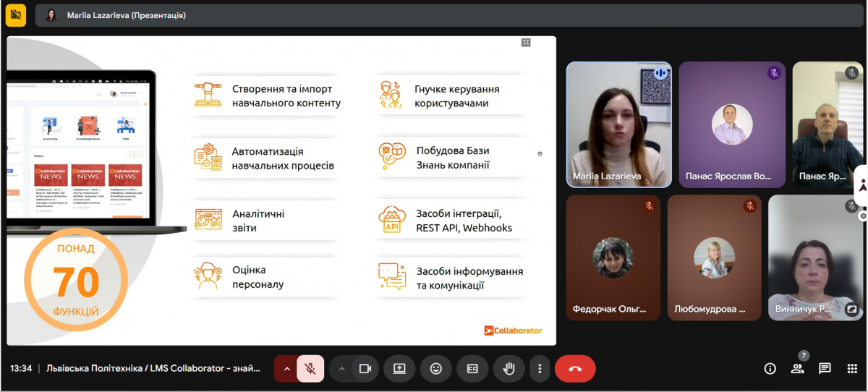Image resolution: width=868 pixels, height=392 pixels.
Task: Open the activities grid icon
Action: 852,369
